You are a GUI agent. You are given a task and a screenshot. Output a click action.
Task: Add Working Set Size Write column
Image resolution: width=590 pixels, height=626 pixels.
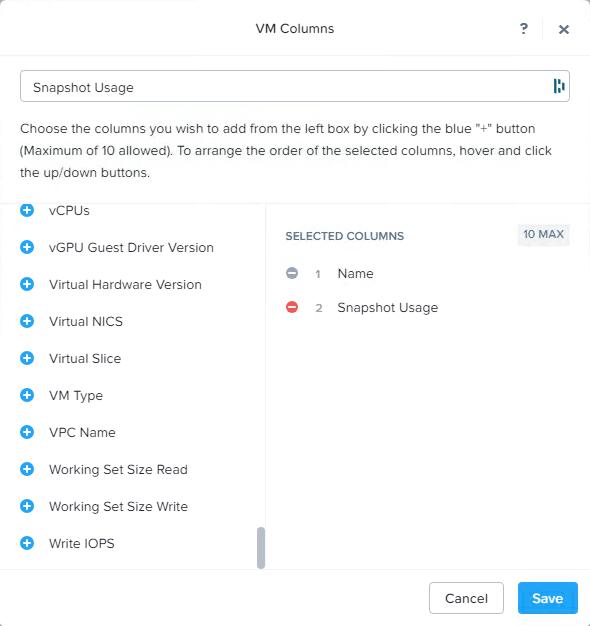coord(27,506)
